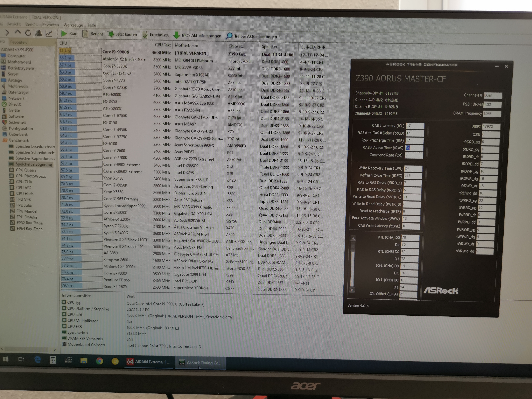The image size is (532, 399).
Task: Open the user profile toolbar icon
Action: pos(38,33)
